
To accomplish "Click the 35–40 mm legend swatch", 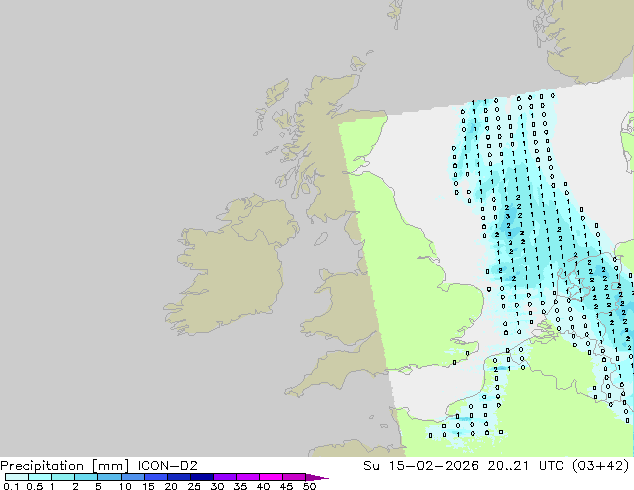I will point(248,477).
